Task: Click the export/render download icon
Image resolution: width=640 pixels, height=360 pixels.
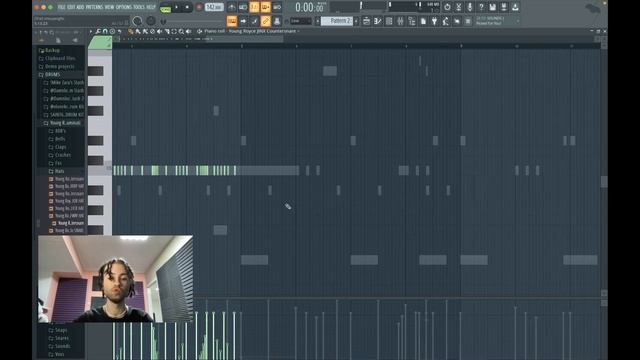Action: (x=515, y=7)
